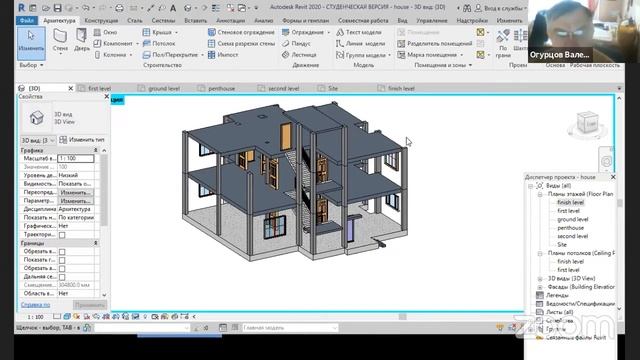Close the {3D} view tab
This screenshot has height=360, width=640.
(71, 88)
